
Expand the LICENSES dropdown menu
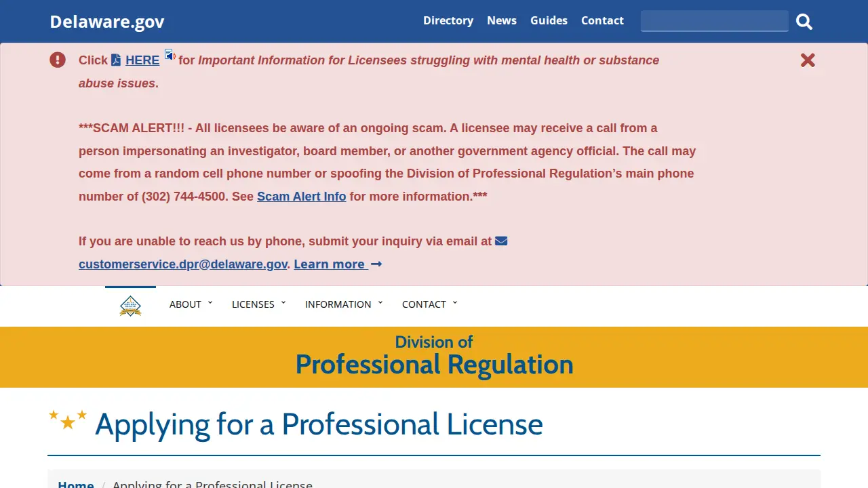[x=258, y=304]
